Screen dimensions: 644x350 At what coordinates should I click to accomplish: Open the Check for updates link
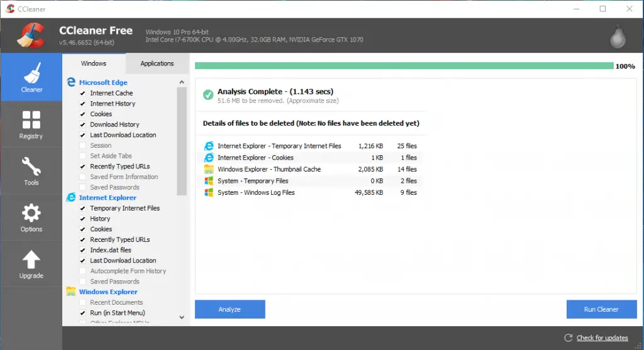coord(602,337)
